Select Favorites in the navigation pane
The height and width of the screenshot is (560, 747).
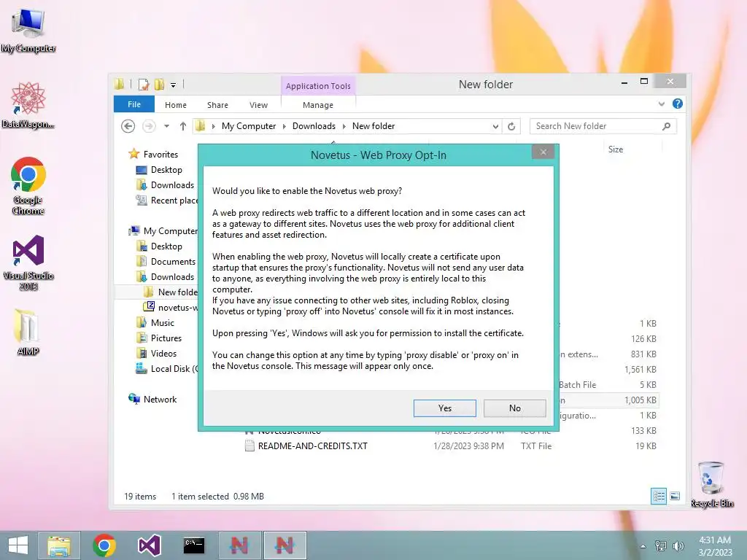pyautogui.click(x=153, y=155)
